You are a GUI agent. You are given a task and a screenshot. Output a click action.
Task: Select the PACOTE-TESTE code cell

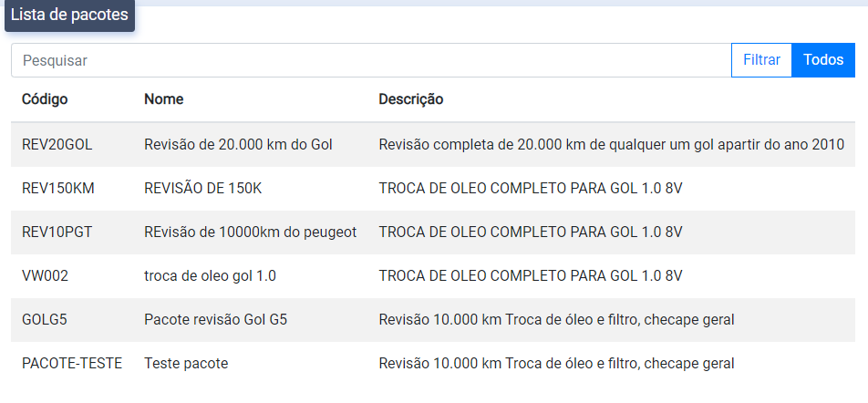pos(72,363)
